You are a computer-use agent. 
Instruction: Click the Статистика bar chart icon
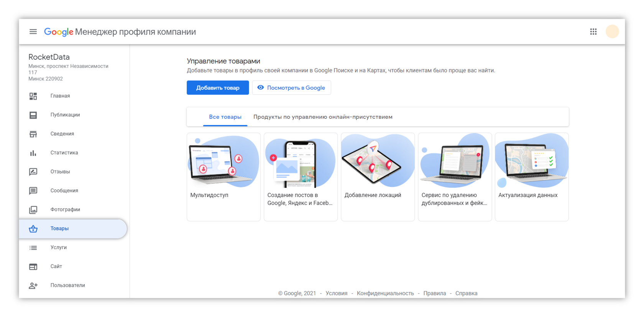(x=33, y=153)
